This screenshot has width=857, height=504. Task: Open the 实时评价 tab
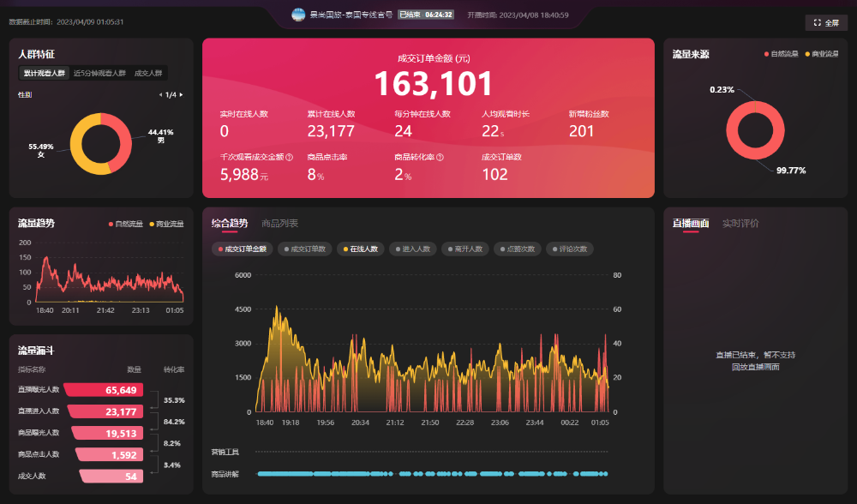740,224
